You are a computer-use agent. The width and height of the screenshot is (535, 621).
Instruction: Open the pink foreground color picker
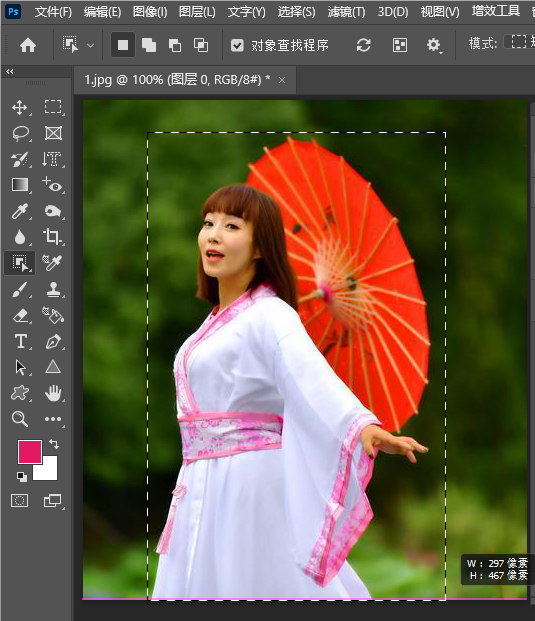pyautogui.click(x=29, y=451)
